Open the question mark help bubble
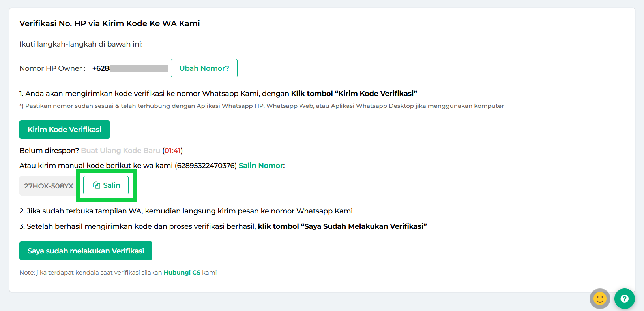Screen dimensions: 644x311 click(x=624, y=298)
